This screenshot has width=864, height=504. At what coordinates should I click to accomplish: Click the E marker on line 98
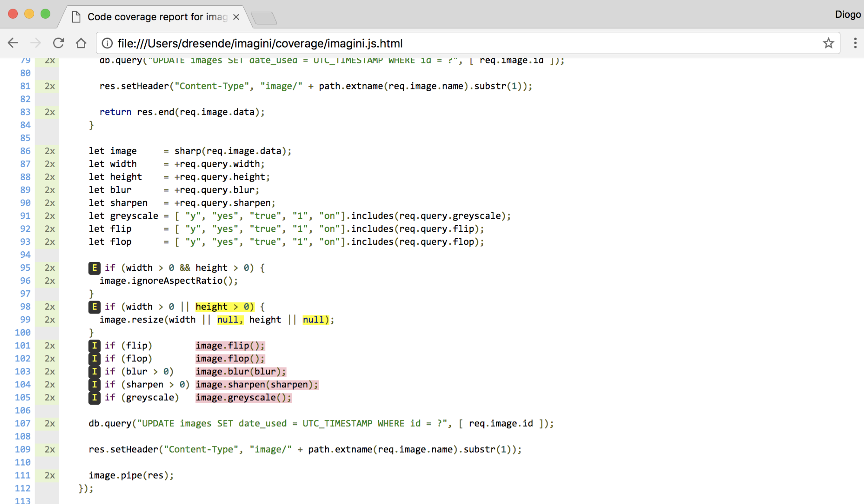click(x=94, y=307)
